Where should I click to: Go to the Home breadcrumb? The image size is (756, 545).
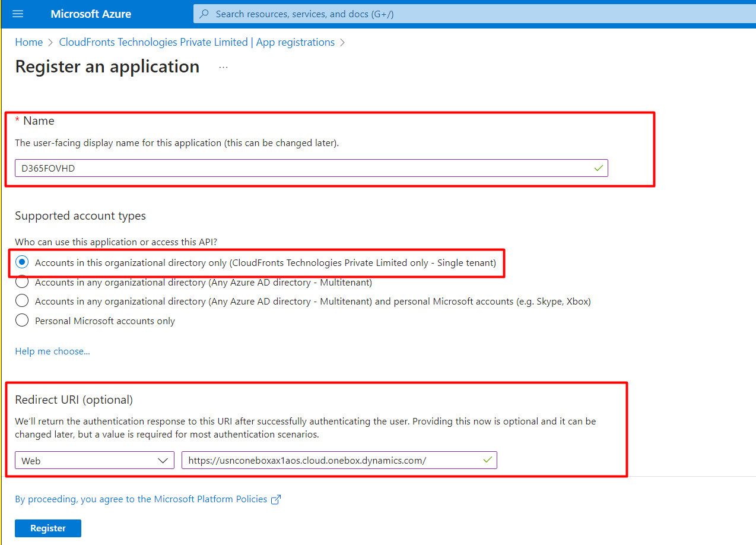tap(29, 42)
